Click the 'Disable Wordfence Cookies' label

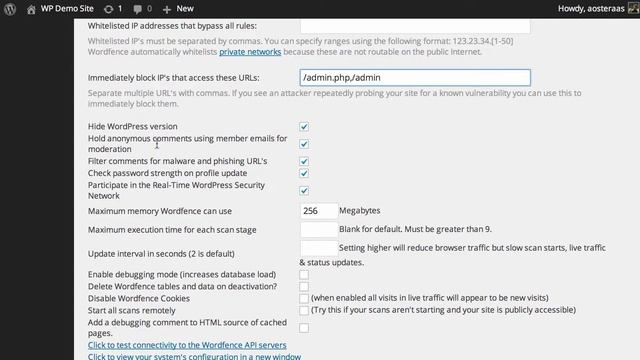click(139, 298)
